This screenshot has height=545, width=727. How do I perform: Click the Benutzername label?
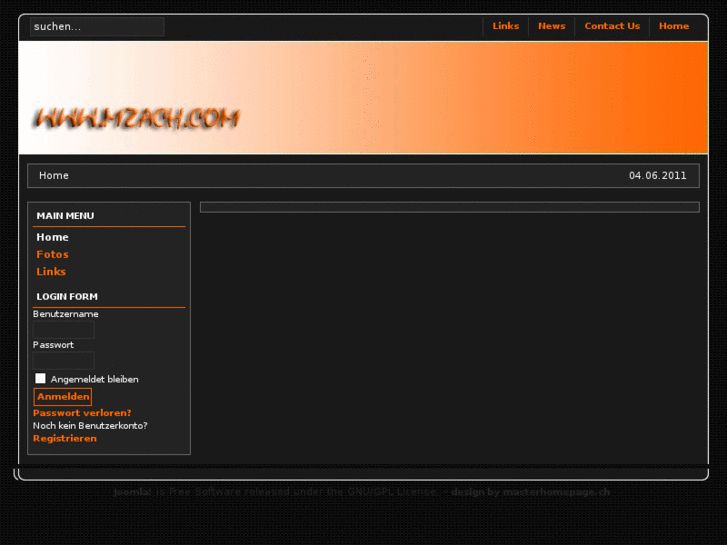point(65,314)
